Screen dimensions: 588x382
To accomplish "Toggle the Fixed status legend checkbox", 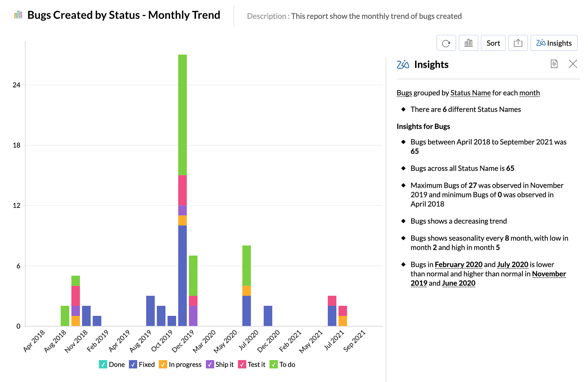I will (133, 365).
